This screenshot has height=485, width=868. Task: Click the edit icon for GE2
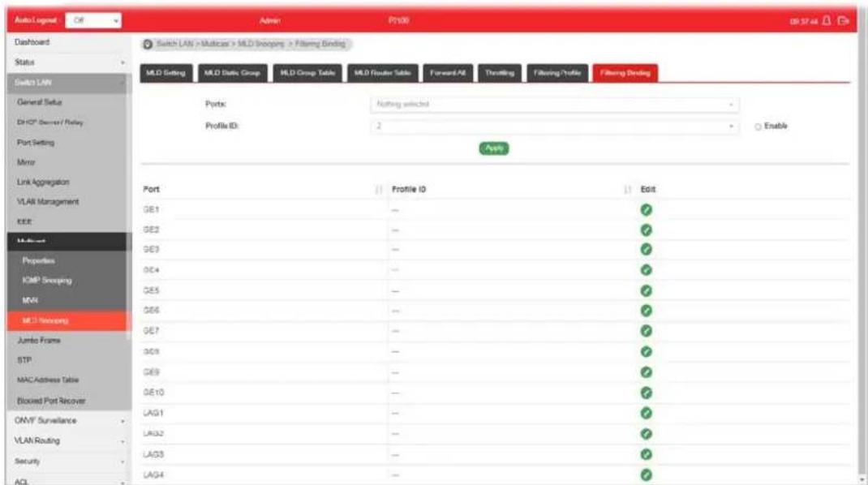(x=646, y=230)
